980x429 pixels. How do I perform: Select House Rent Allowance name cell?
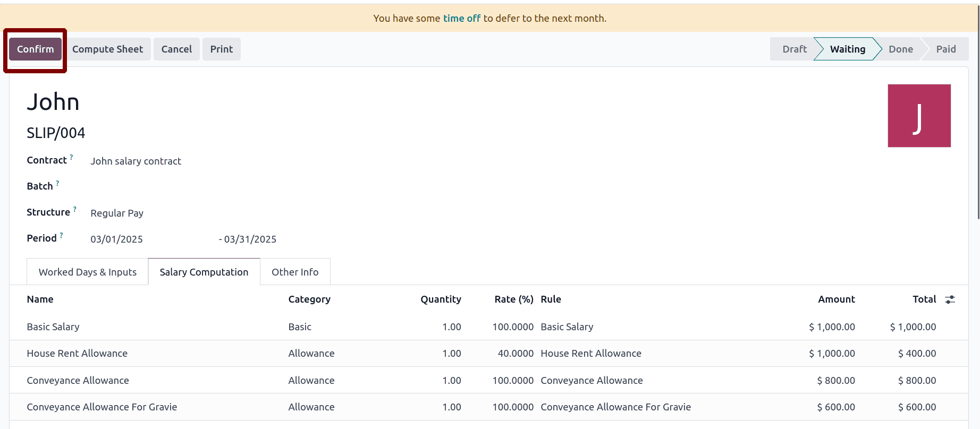click(x=77, y=354)
